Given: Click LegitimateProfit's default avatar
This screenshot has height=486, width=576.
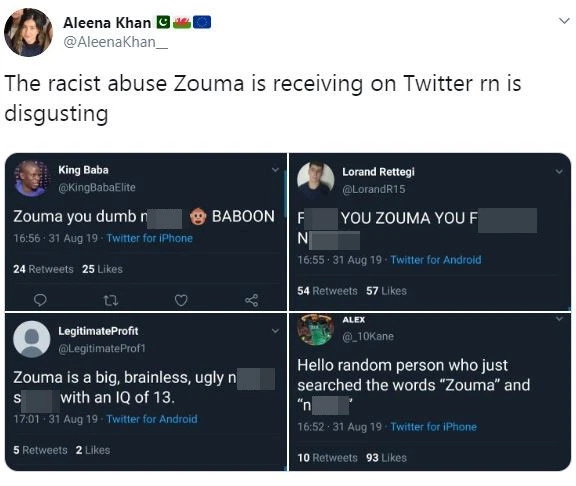Looking at the screenshot, I should click(32, 339).
